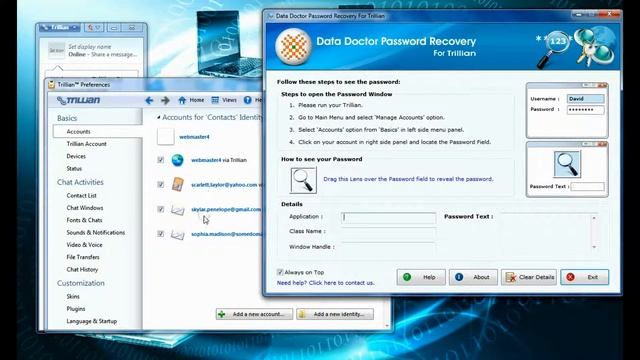Open Video & Voice preferences
Viewport: 640px width, 360px height.
tap(84, 244)
